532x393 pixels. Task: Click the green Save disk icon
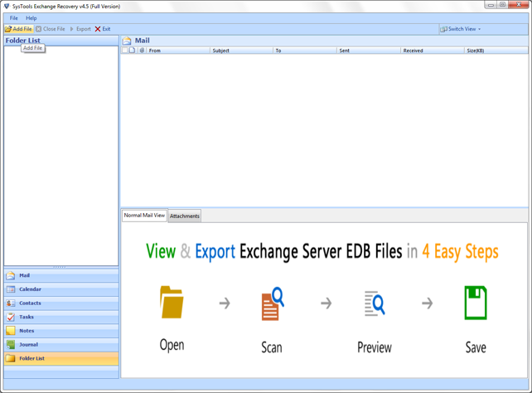[476, 303]
